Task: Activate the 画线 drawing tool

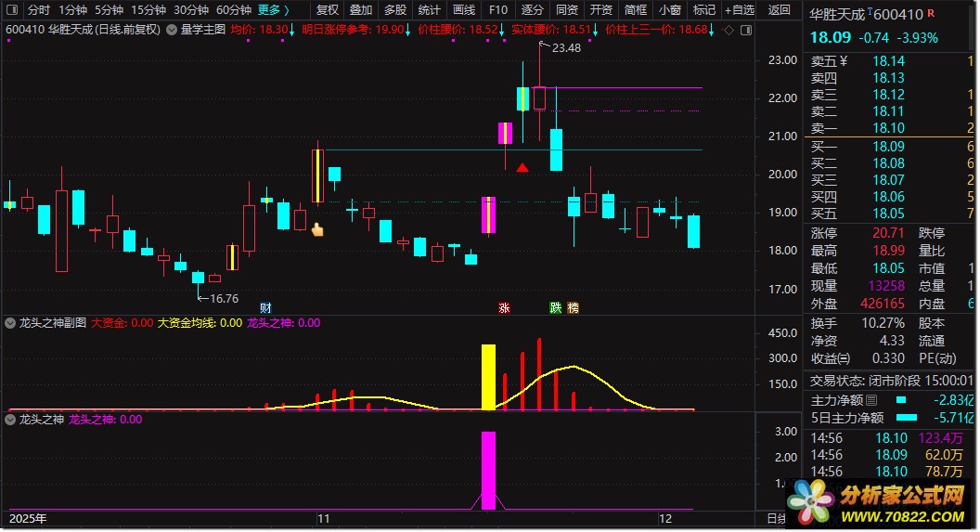Action: [x=464, y=10]
